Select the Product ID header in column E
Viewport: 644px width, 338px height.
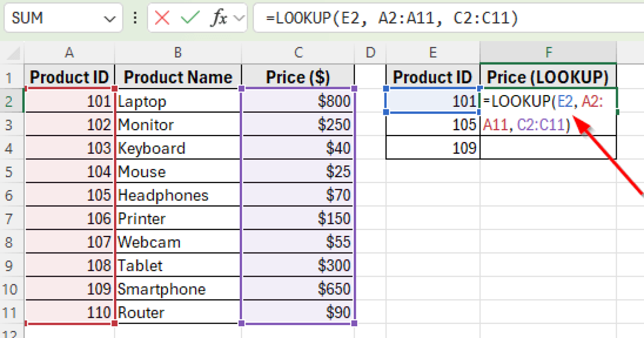tap(432, 77)
